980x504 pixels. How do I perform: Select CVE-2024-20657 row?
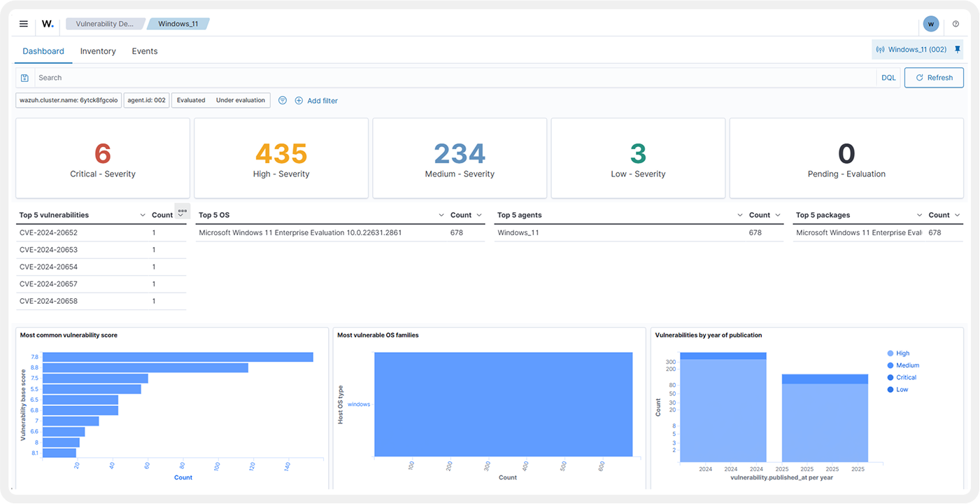(101, 284)
